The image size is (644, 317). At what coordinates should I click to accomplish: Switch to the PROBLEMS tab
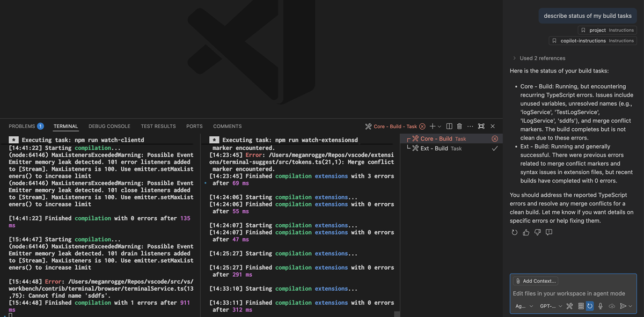coord(21,126)
